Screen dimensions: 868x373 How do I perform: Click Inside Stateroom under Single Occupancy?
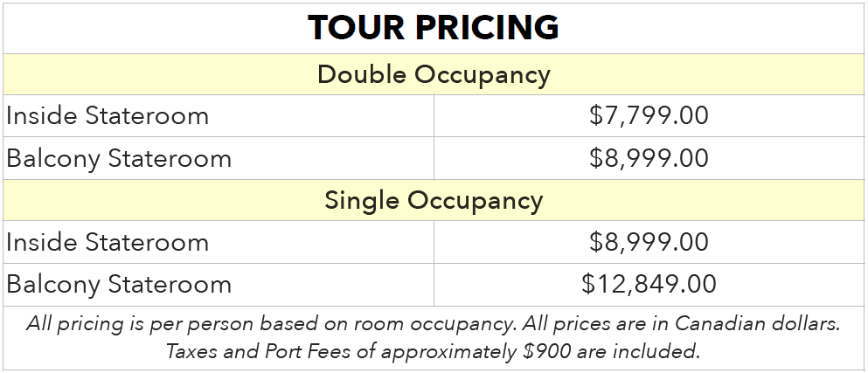click(108, 242)
